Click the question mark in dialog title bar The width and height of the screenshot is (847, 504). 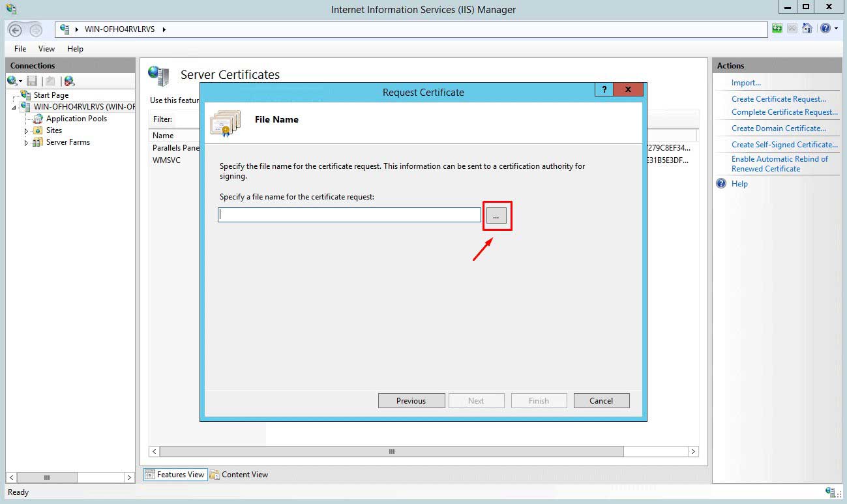point(604,90)
